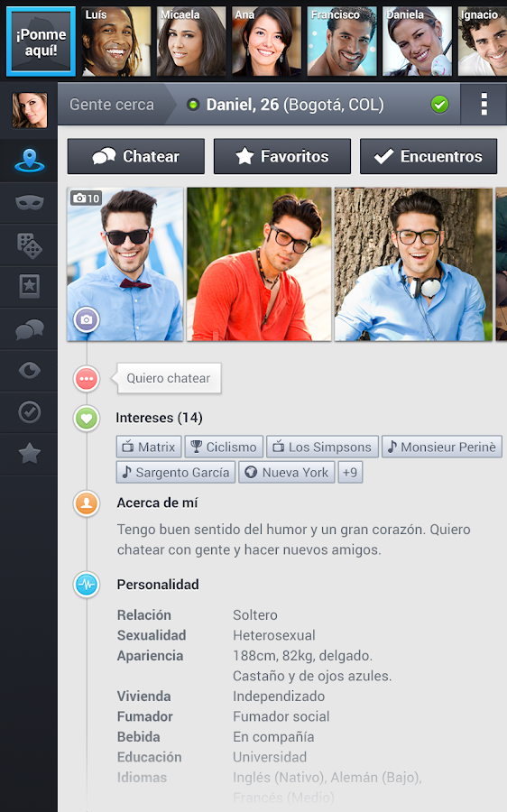Click the Universidad education value
This screenshot has width=507, height=812.
(x=270, y=757)
